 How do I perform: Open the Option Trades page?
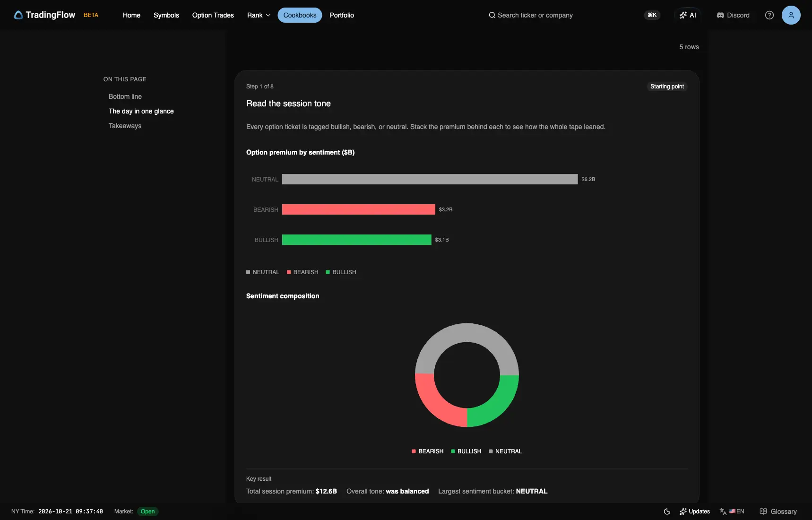(213, 15)
